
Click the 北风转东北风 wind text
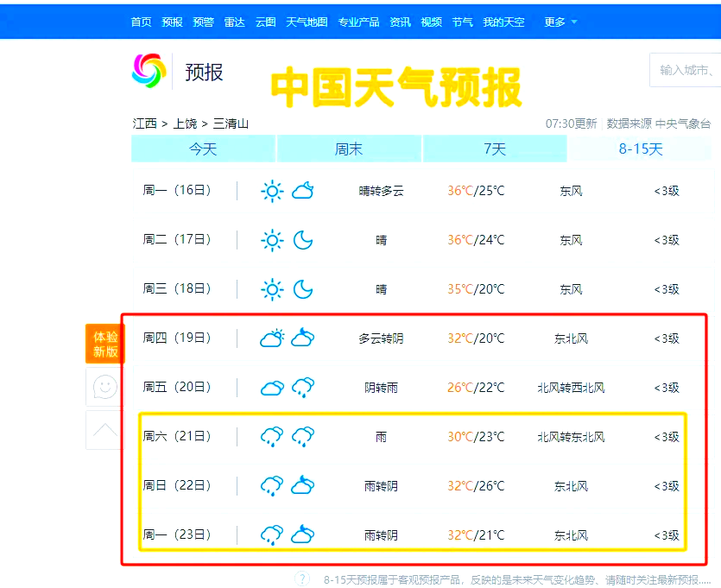(571, 437)
